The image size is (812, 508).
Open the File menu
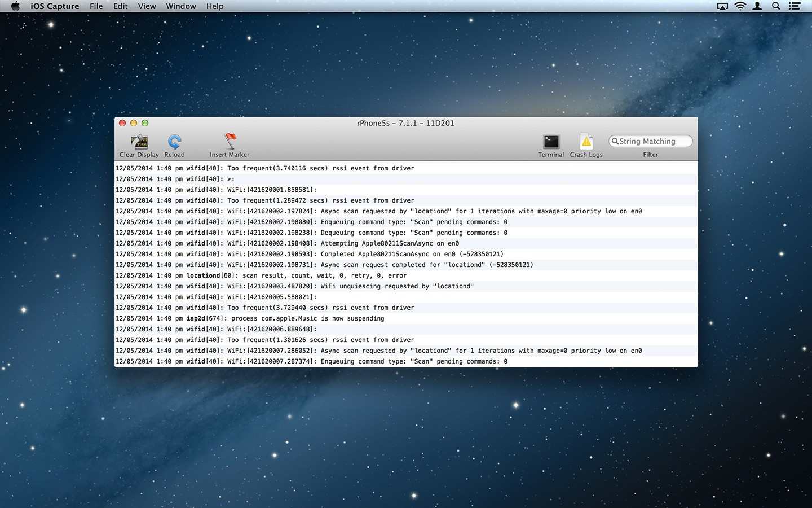click(96, 6)
